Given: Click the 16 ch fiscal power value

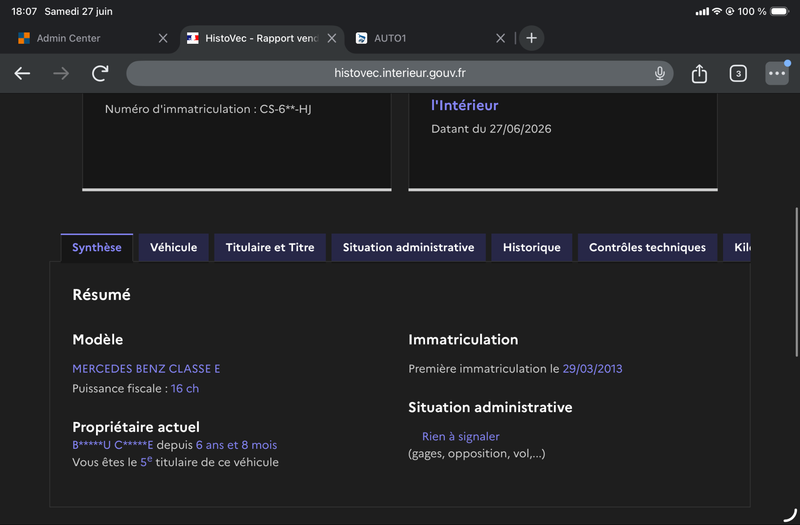Looking at the screenshot, I should pos(185,389).
